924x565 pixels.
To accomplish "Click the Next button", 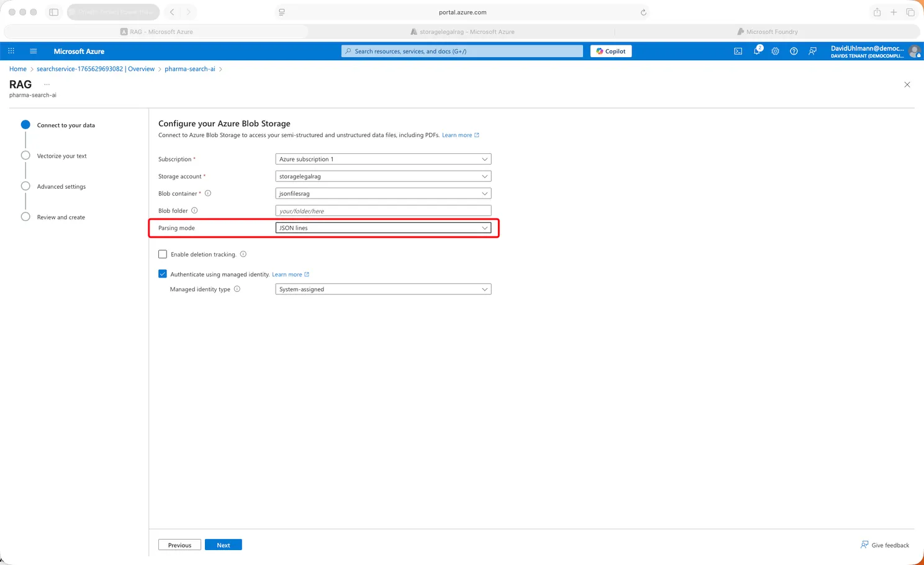I will point(224,545).
